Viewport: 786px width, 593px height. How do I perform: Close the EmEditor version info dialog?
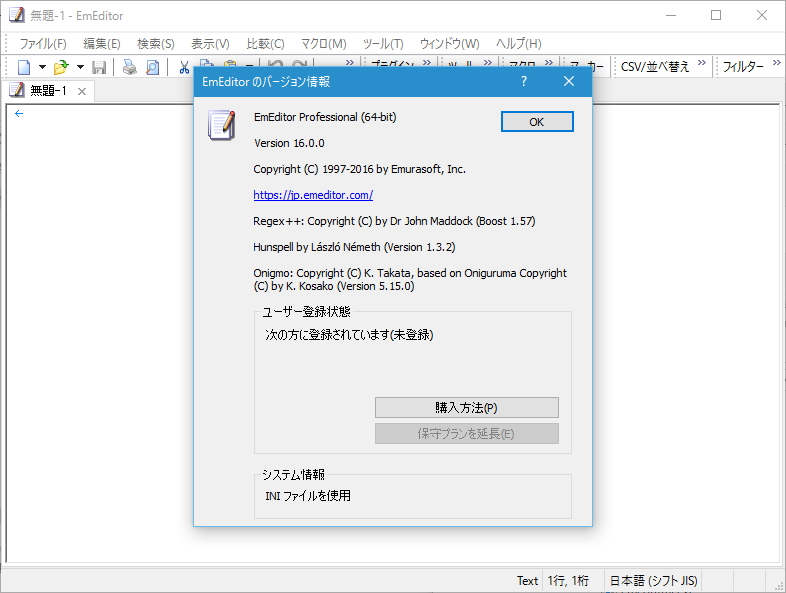click(569, 81)
